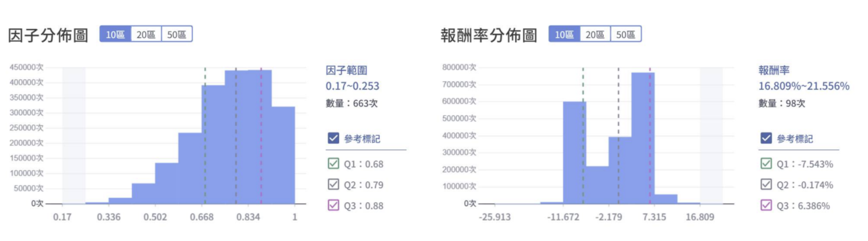Toggle Q2: -0.174% marker checkbox
This screenshot has height=241, width=868.
[766, 184]
